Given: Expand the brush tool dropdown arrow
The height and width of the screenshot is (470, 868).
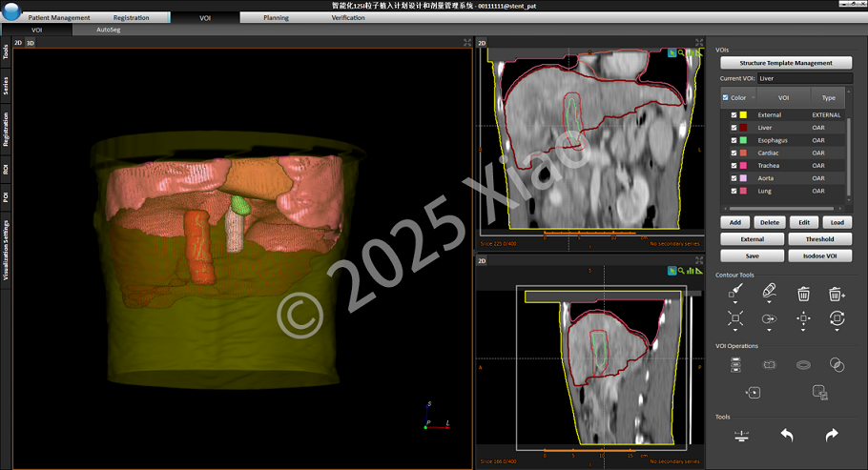Looking at the screenshot, I should pos(735,302).
